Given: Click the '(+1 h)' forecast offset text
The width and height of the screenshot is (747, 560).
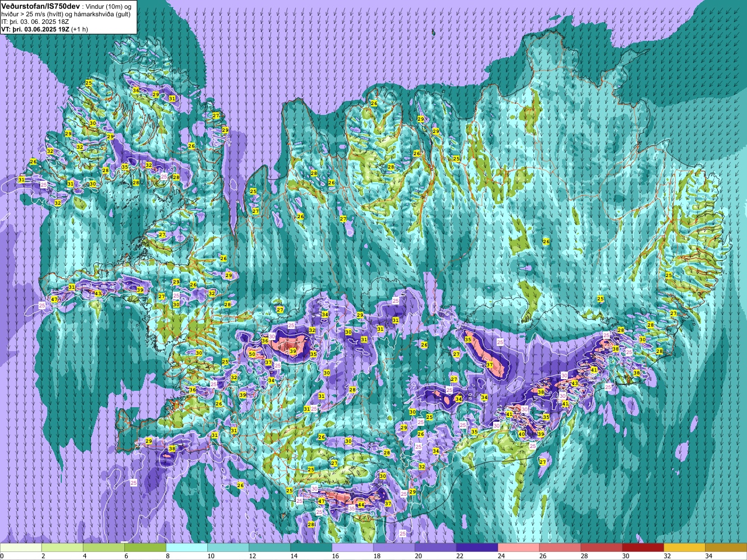Looking at the screenshot, I should pyautogui.click(x=80, y=29).
